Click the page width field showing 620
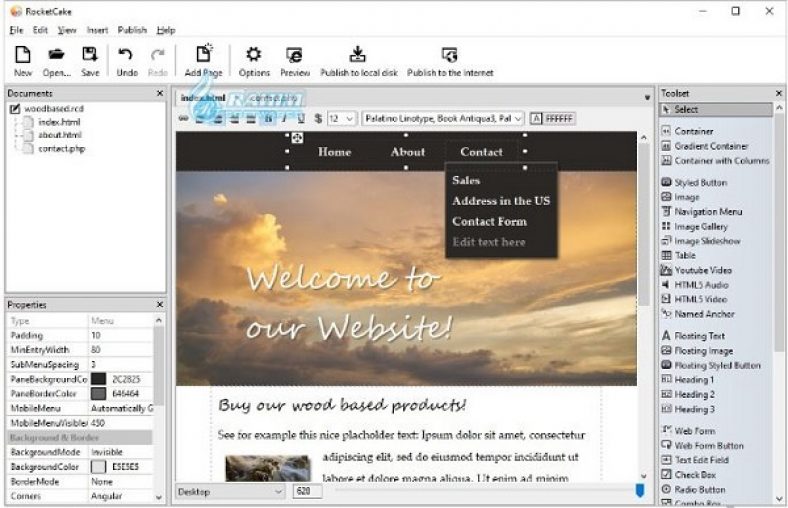The image size is (788, 508). click(307, 491)
